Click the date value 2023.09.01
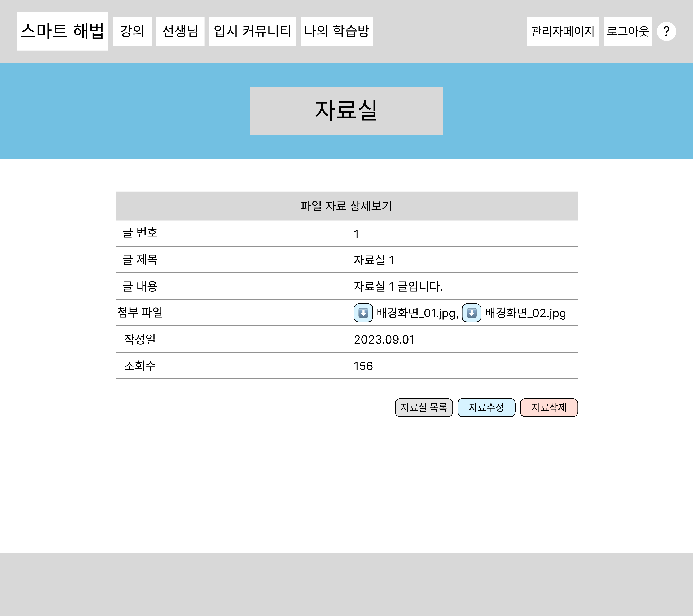Image resolution: width=693 pixels, height=616 pixels. pyautogui.click(x=384, y=339)
